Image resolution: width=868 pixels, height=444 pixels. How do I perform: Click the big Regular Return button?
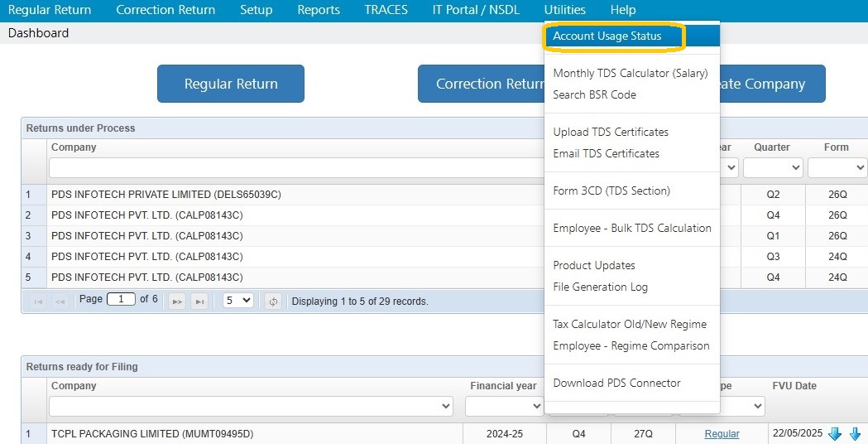[x=231, y=84]
